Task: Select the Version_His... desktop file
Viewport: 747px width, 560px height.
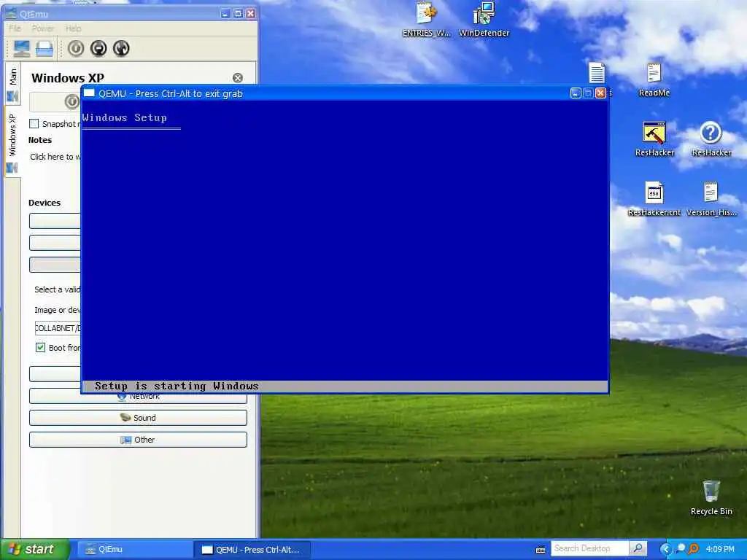Action: [x=711, y=199]
